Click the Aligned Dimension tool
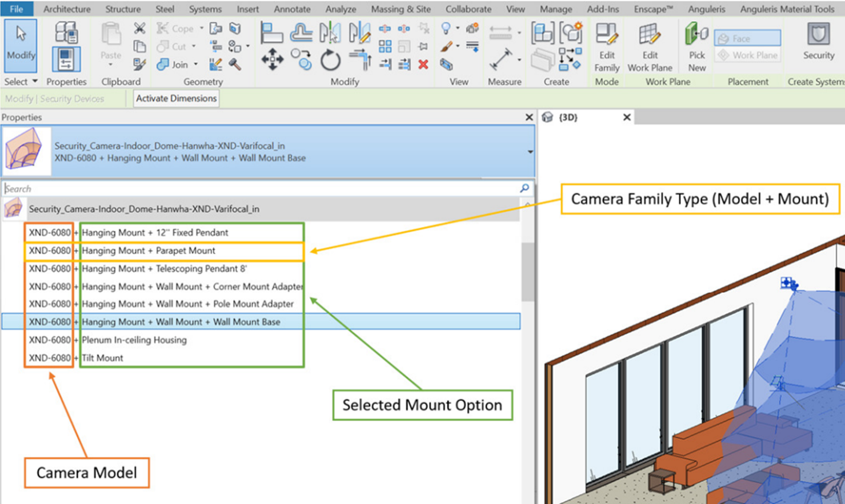The image size is (845, 504). tap(500, 59)
